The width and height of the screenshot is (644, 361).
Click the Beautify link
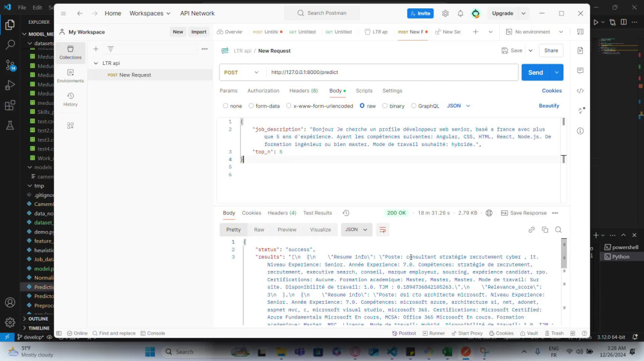[549, 106]
